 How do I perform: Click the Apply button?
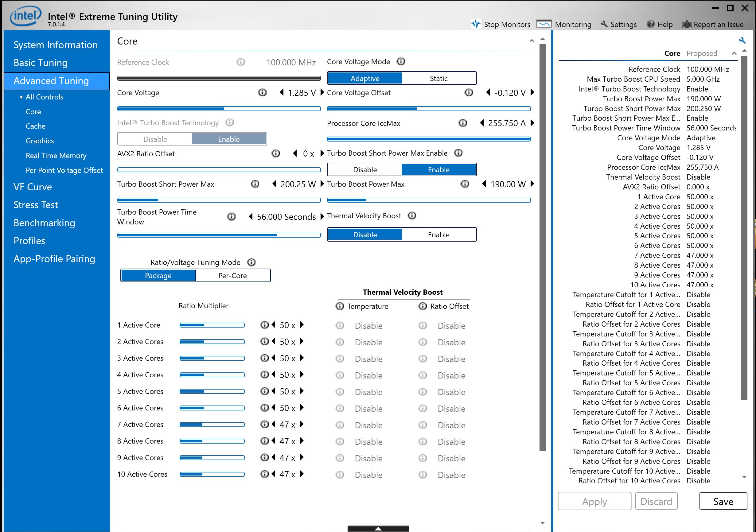click(594, 501)
